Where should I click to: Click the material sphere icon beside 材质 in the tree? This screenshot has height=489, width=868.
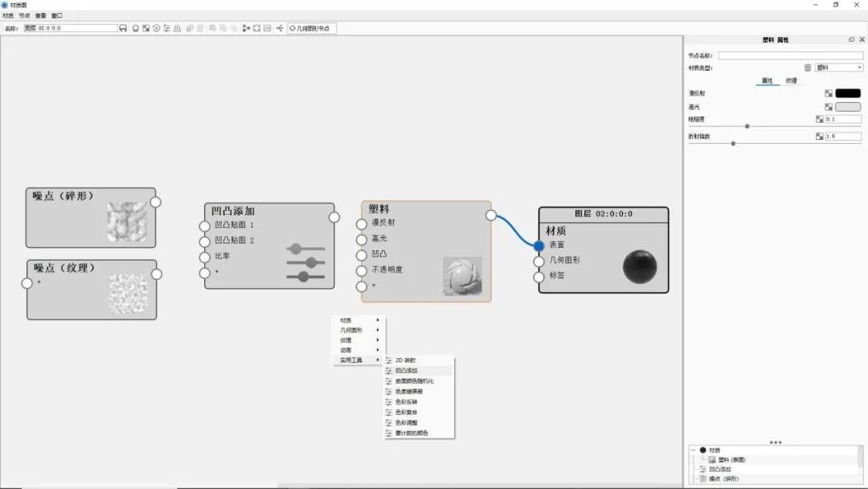click(702, 451)
